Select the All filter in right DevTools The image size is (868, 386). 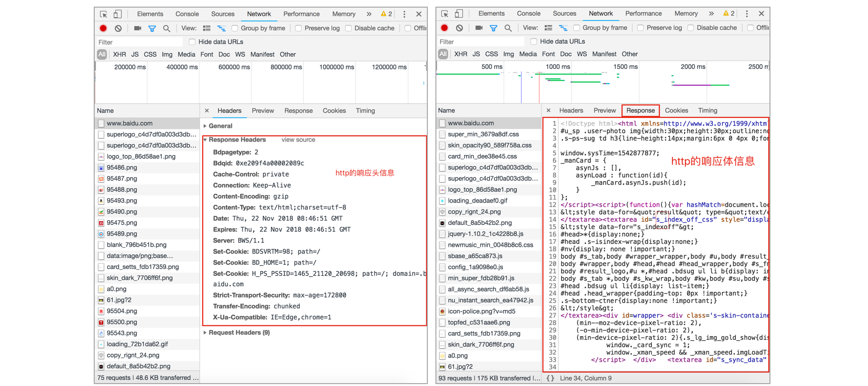(443, 54)
